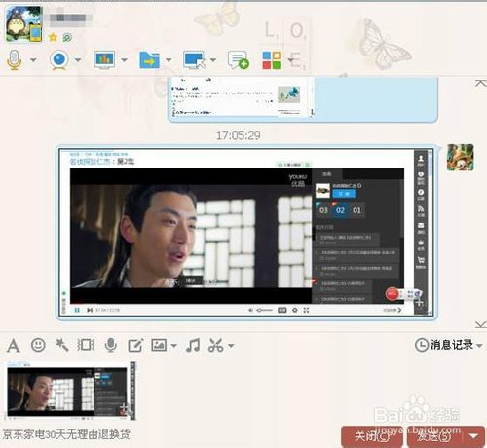This screenshot has height=448, width=487.
Task: Open 消息记录 message history
Action: (444, 345)
